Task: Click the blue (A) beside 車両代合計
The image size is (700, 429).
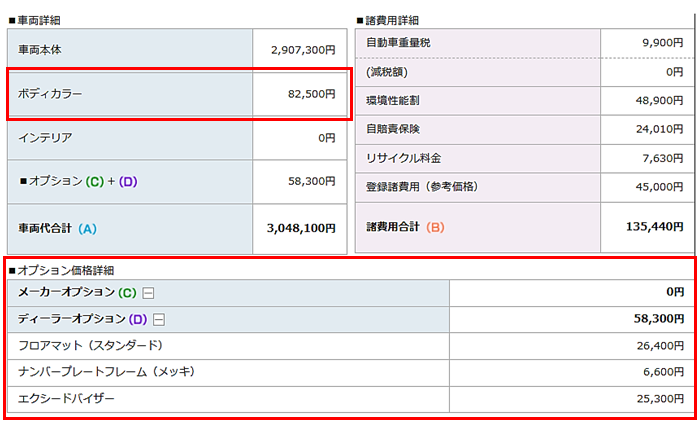Action: (x=87, y=229)
